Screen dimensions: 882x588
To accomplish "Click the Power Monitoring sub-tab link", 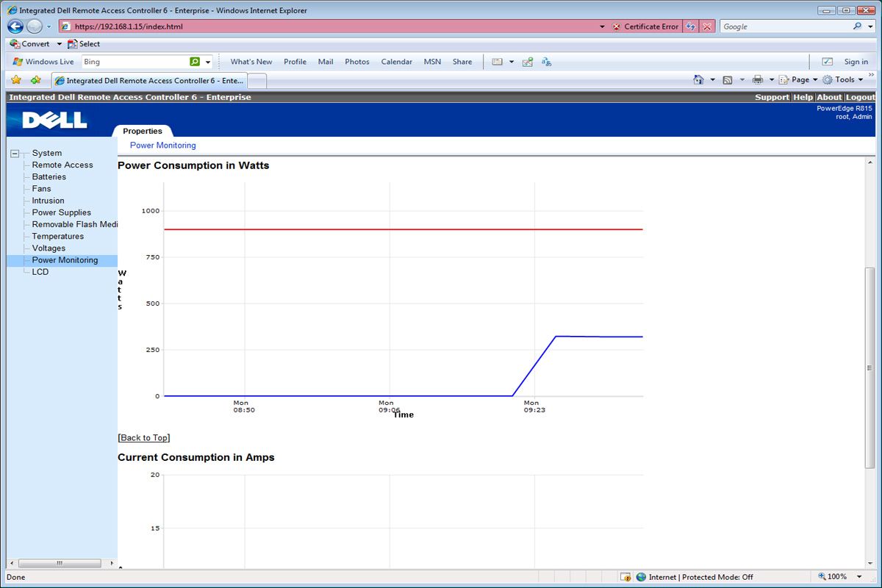I will pos(163,146).
